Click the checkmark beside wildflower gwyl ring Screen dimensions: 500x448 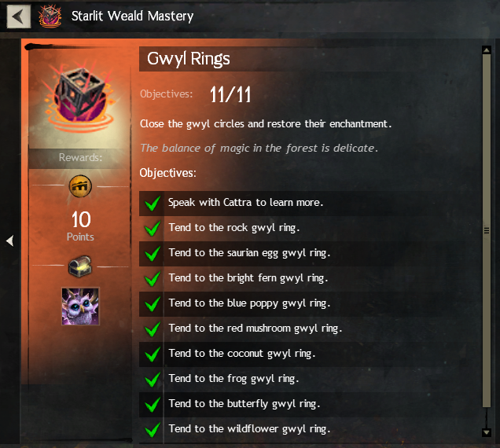pos(152,429)
